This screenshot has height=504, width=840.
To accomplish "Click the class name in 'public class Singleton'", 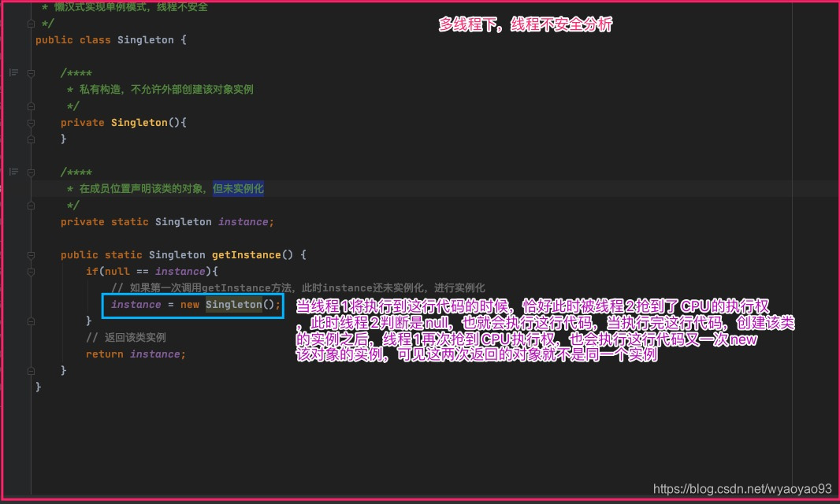I will 146,39.
